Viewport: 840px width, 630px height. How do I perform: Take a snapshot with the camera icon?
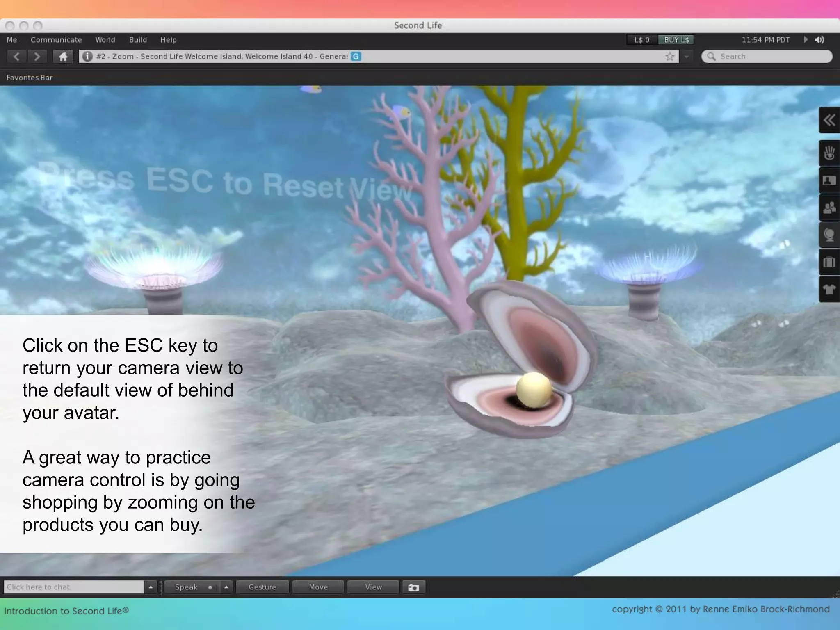coord(413,587)
